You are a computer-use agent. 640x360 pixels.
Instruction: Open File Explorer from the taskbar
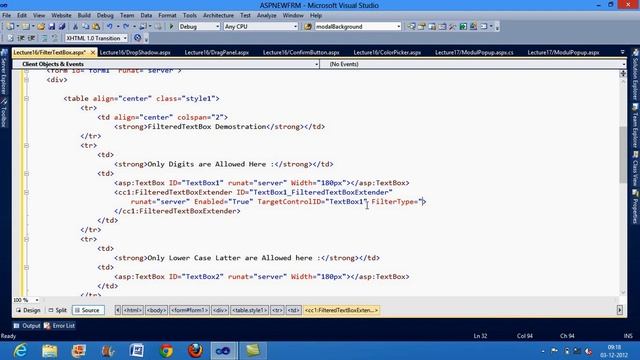click(49, 351)
